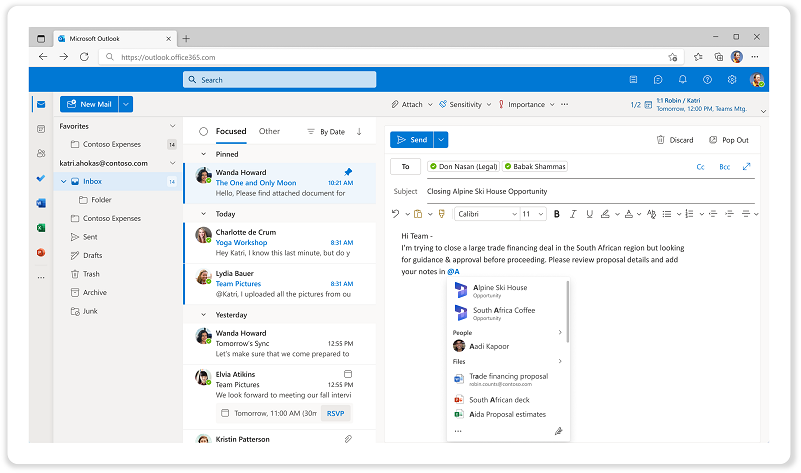Unpin the Wanda Howard pinned message
This screenshot has height=473, width=801.
point(348,171)
